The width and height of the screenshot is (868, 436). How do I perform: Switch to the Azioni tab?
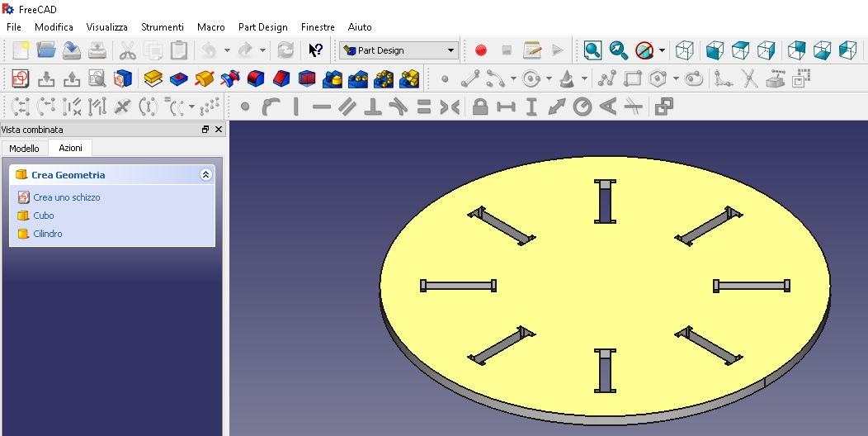pos(70,148)
